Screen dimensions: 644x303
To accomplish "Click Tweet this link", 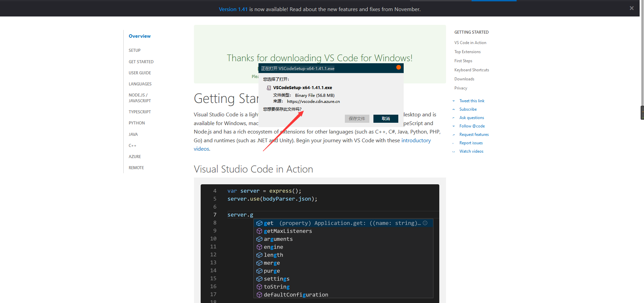I will click(472, 101).
